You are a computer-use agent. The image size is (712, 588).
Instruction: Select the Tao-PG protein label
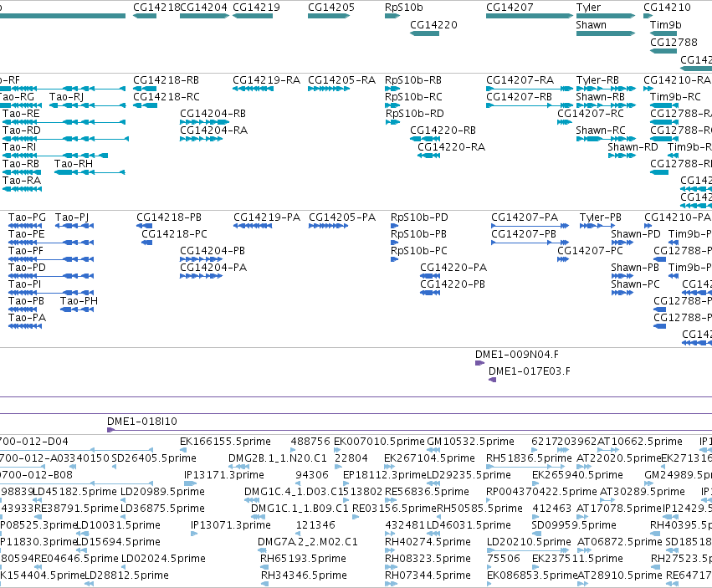click(x=27, y=217)
